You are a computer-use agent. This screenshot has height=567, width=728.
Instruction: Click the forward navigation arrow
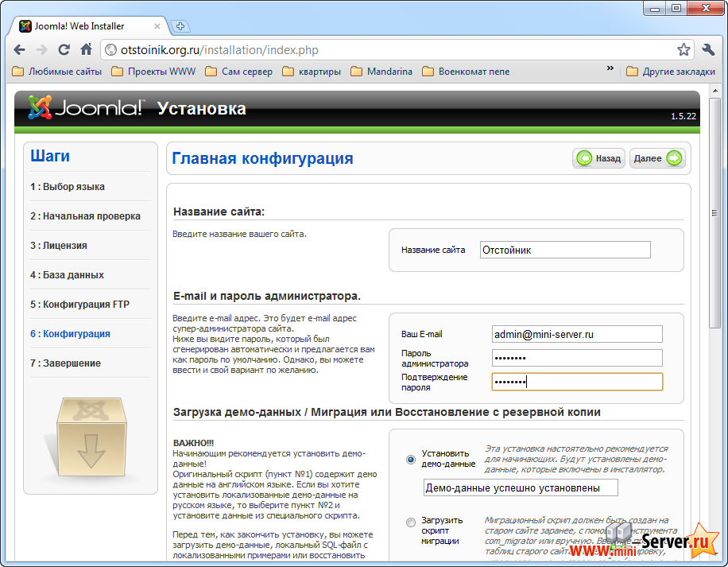pyautogui.click(x=41, y=49)
